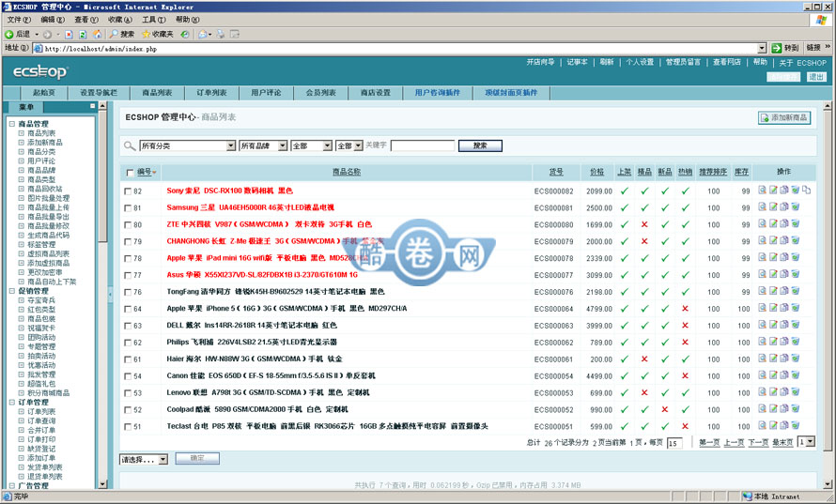Click the copy icon for product ECS000080

[x=784, y=223]
